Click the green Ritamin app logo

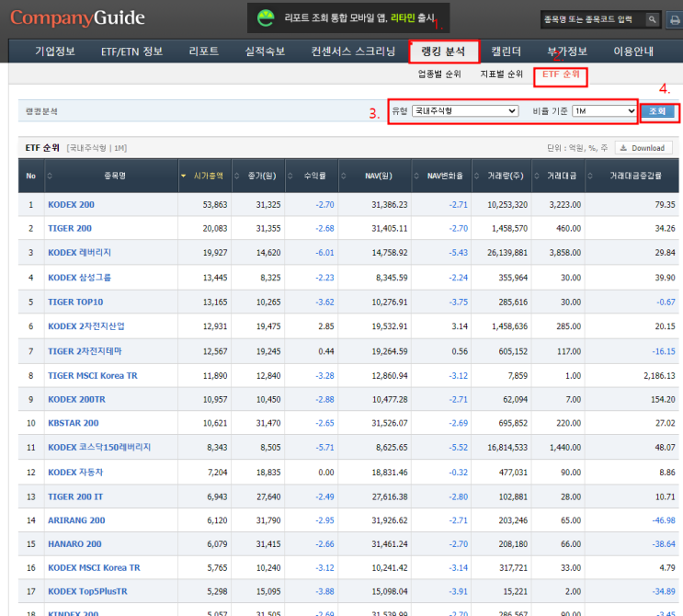[266, 18]
